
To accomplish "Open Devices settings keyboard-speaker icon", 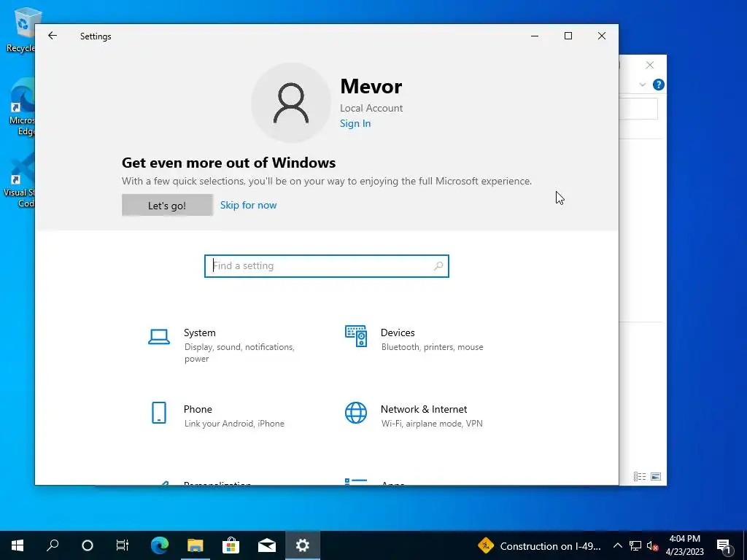I will [356, 336].
